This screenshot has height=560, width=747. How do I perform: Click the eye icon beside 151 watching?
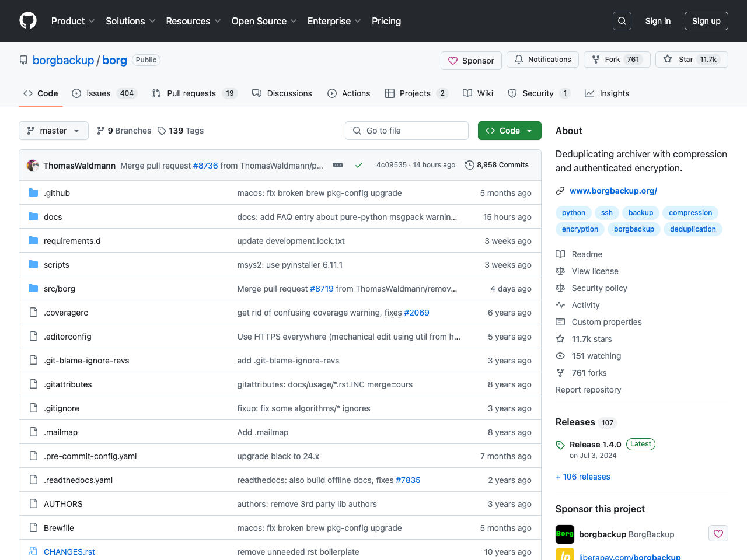pyautogui.click(x=560, y=356)
